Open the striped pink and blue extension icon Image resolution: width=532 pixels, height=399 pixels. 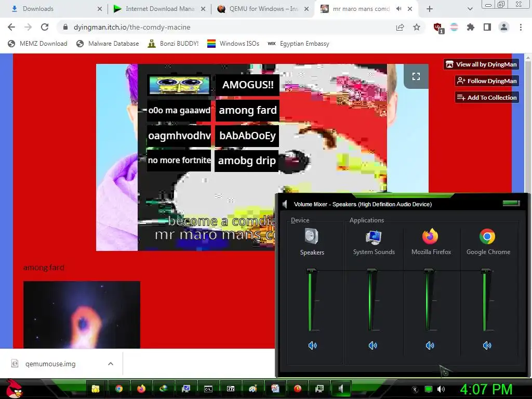tap(454, 27)
